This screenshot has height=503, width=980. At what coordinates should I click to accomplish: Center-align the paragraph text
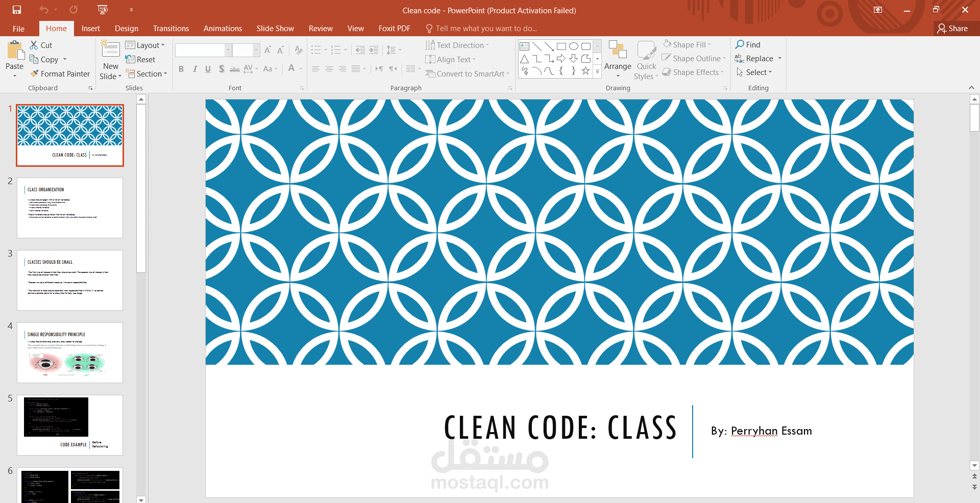pyautogui.click(x=329, y=69)
